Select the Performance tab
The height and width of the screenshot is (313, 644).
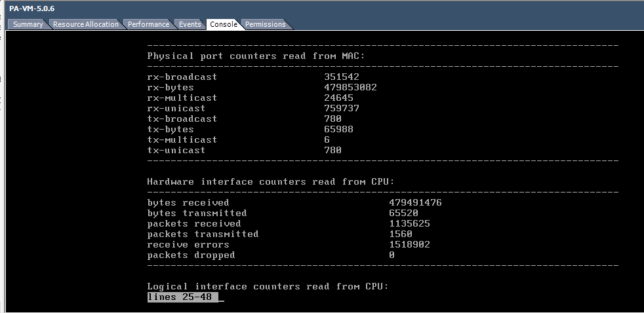148,24
